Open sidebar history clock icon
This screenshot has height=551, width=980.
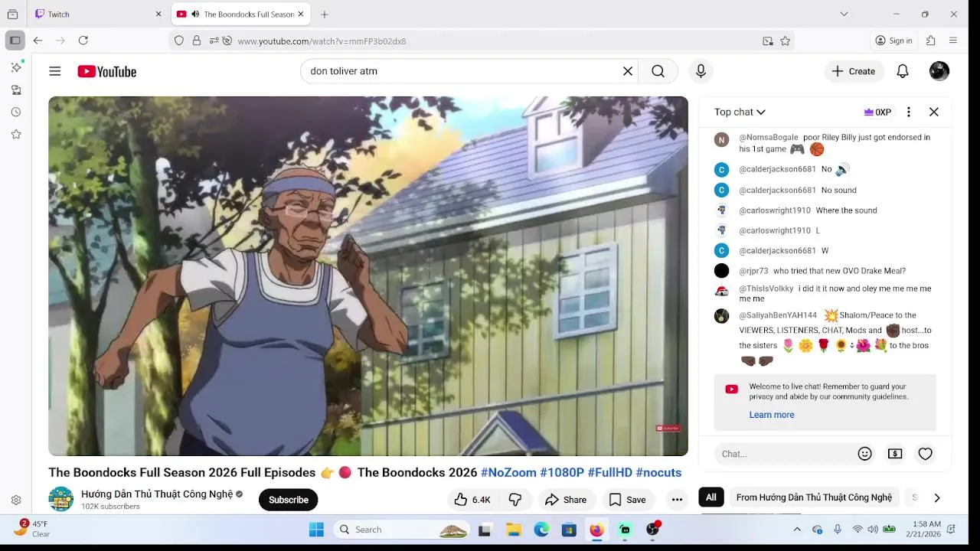click(16, 112)
